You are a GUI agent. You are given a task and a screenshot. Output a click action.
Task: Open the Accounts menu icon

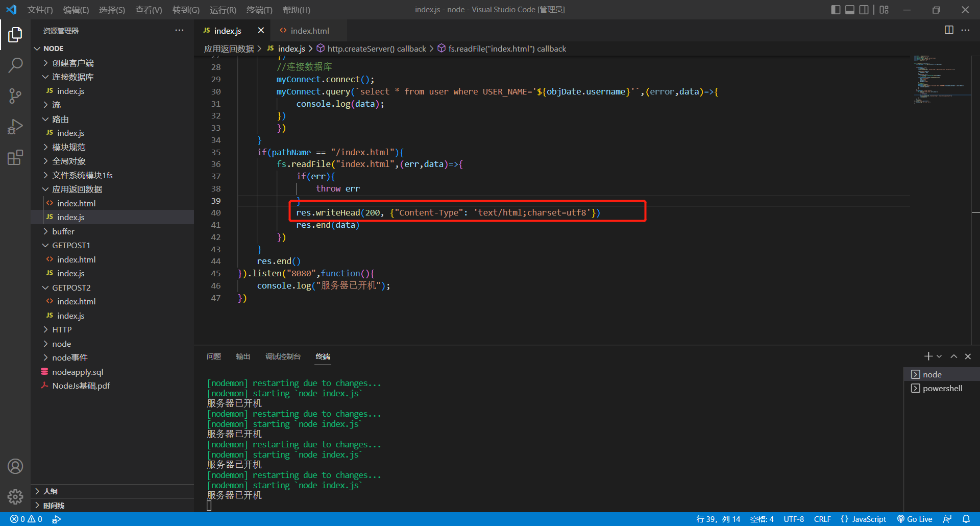coord(15,466)
